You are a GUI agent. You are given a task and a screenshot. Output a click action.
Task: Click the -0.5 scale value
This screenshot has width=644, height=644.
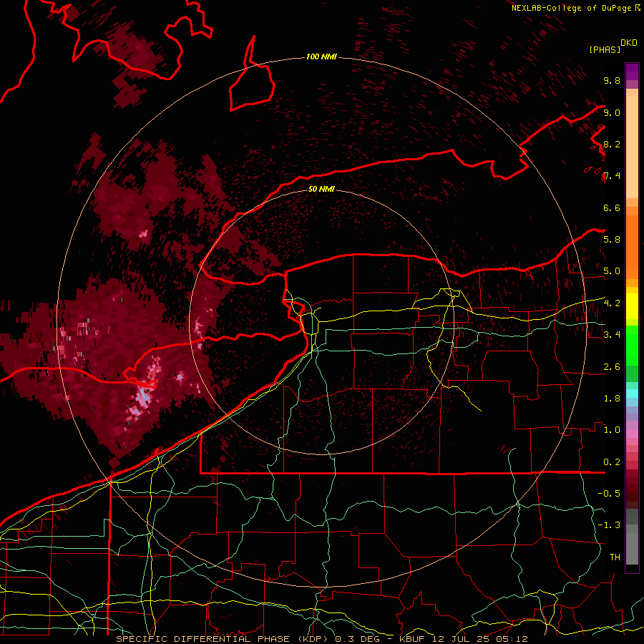click(x=609, y=494)
